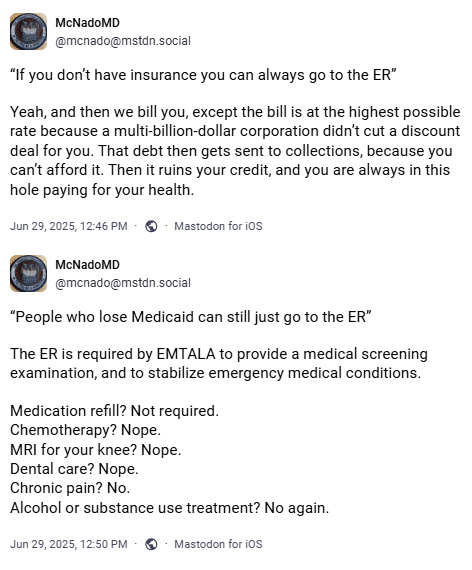
Task: Click Mastodon for iOS on the 12:50 PM post
Action: (x=218, y=544)
